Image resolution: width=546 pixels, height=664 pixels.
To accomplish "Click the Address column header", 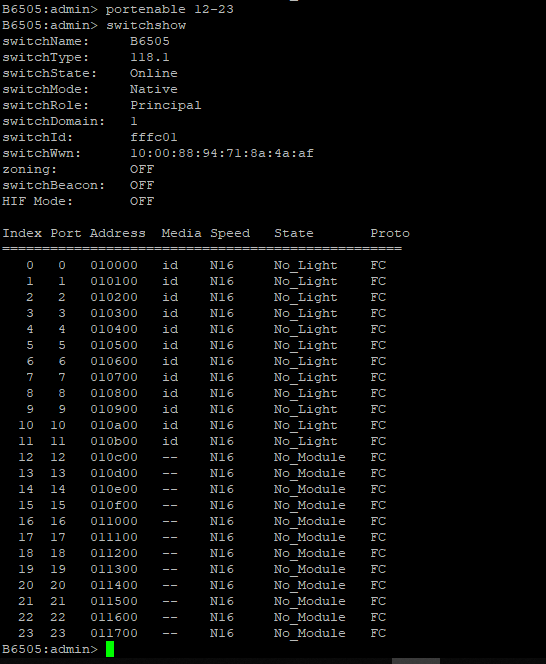I will 117,233.
